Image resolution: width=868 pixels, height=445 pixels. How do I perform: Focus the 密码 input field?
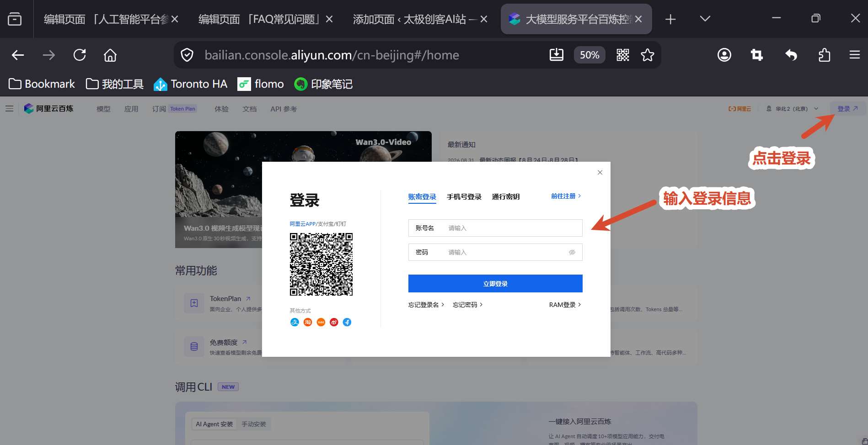click(x=495, y=252)
